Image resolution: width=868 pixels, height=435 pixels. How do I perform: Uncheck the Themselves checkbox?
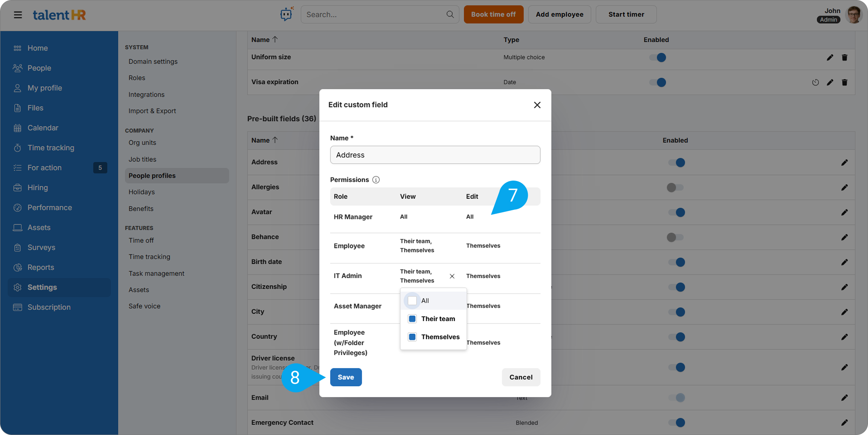point(412,337)
